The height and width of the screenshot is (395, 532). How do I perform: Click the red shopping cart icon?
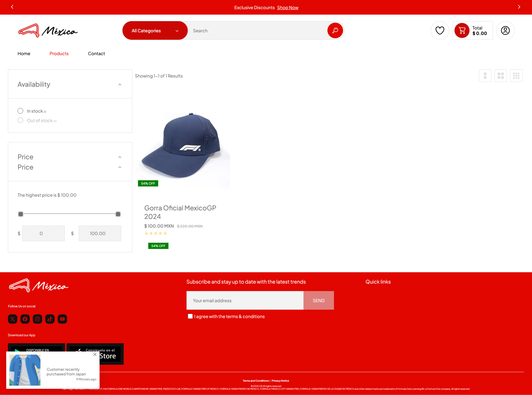point(462,31)
